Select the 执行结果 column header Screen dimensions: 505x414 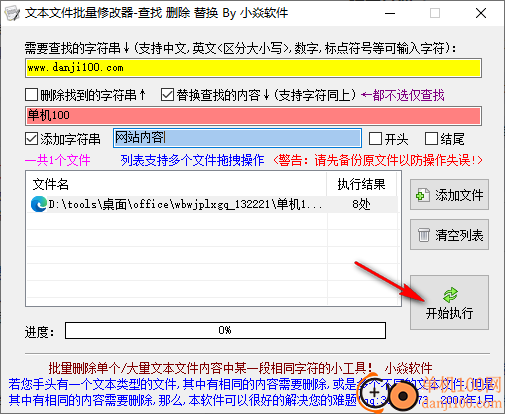click(361, 184)
